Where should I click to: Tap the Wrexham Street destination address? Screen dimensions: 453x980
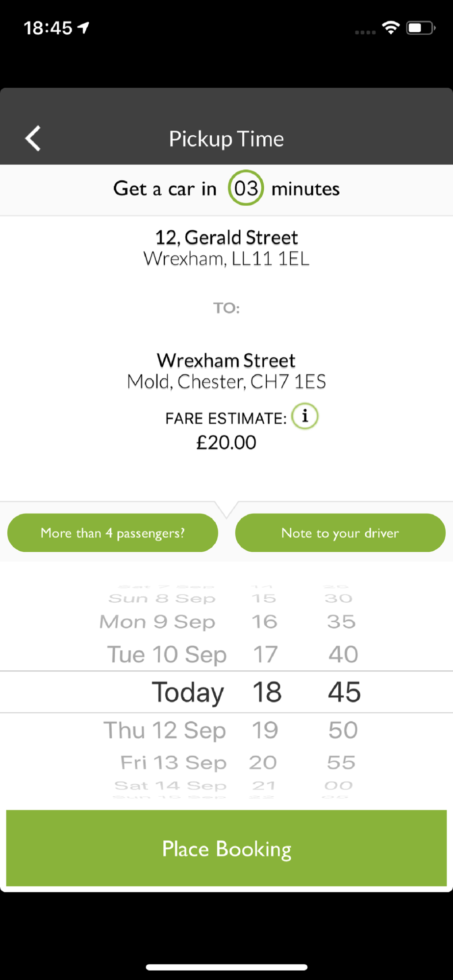click(x=226, y=371)
